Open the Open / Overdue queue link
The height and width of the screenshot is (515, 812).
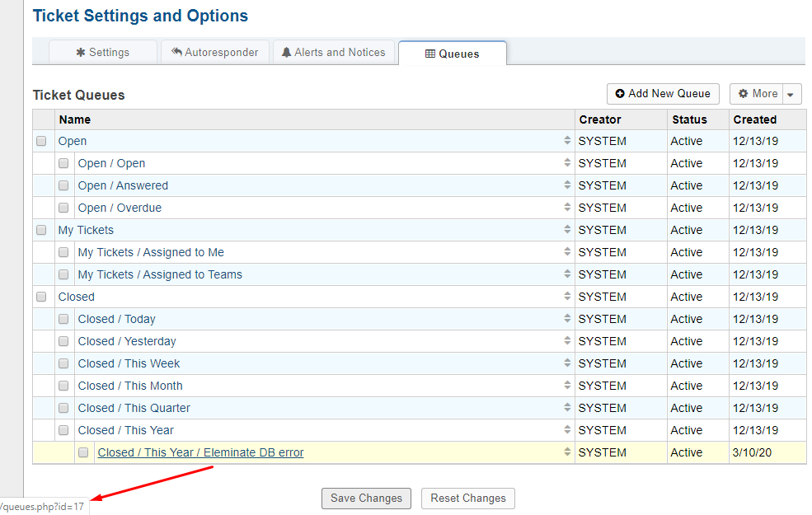click(x=120, y=208)
